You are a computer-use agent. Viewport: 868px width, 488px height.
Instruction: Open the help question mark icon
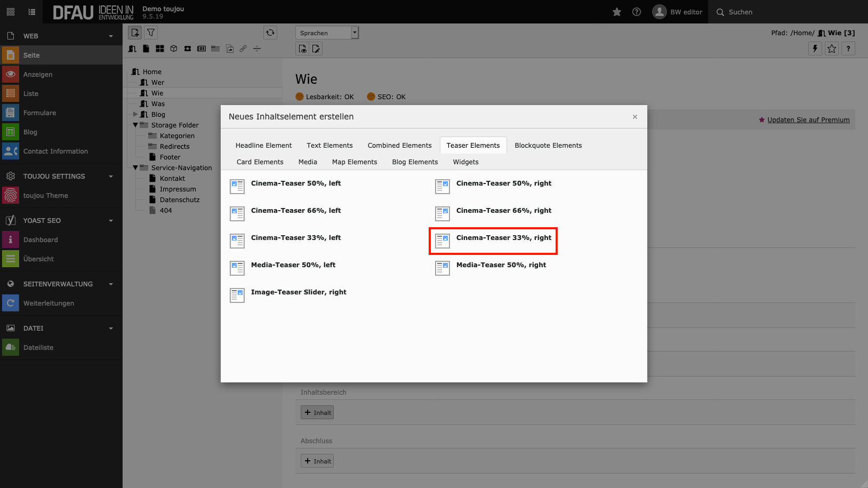(x=636, y=12)
